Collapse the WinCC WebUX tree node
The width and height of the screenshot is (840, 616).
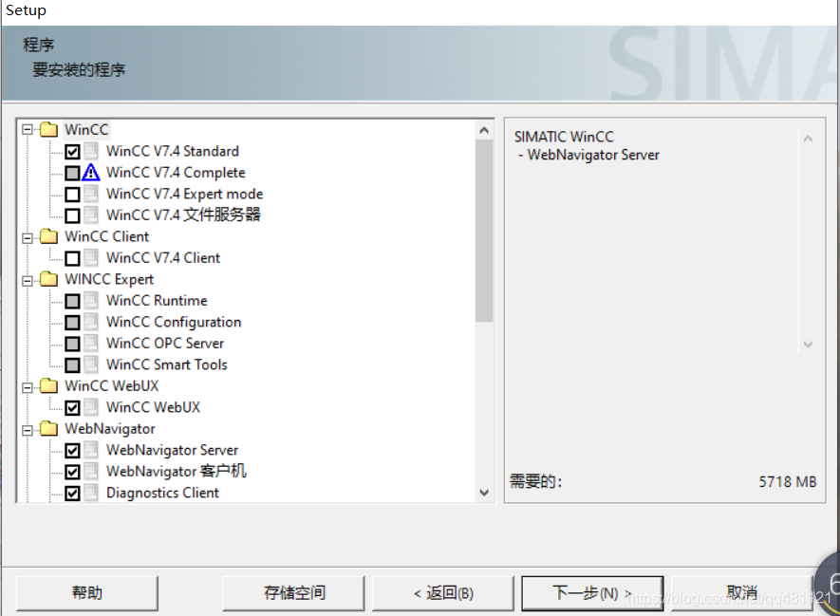(28, 385)
